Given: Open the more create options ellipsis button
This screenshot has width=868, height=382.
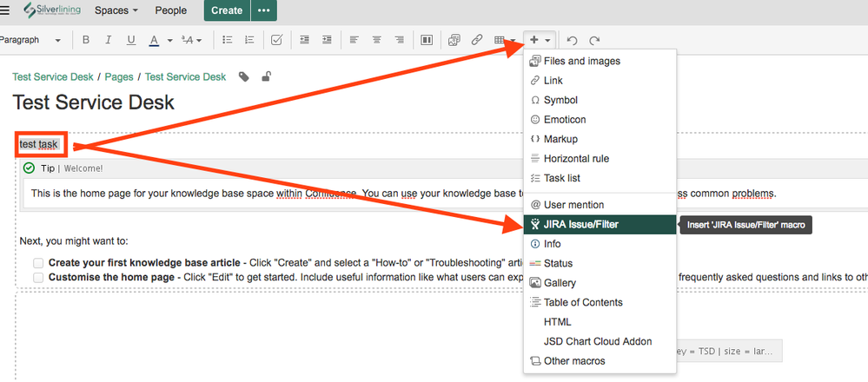Looking at the screenshot, I should [x=264, y=10].
